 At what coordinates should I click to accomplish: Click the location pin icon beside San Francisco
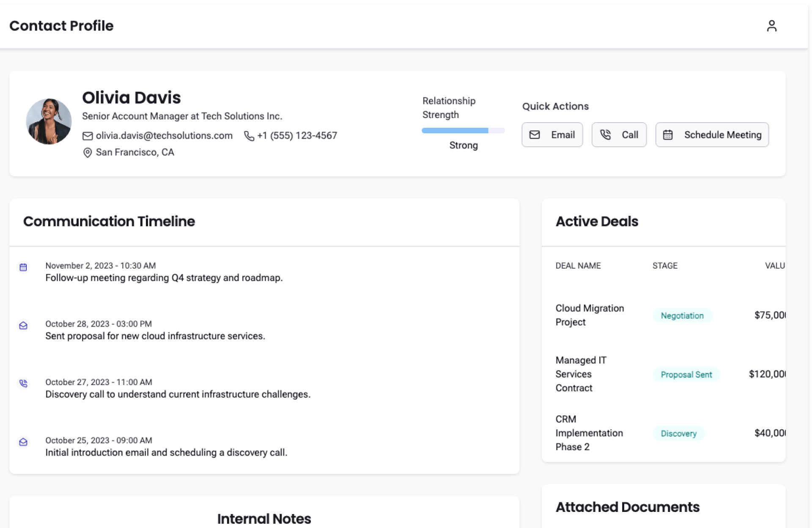pyautogui.click(x=87, y=153)
